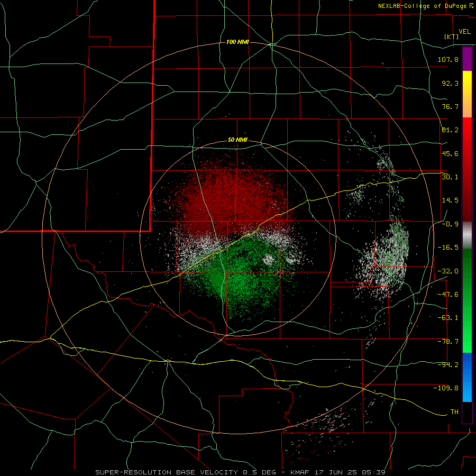Click the 92.3 velocity scale value
The height and width of the screenshot is (476, 476).
pos(450,83)
